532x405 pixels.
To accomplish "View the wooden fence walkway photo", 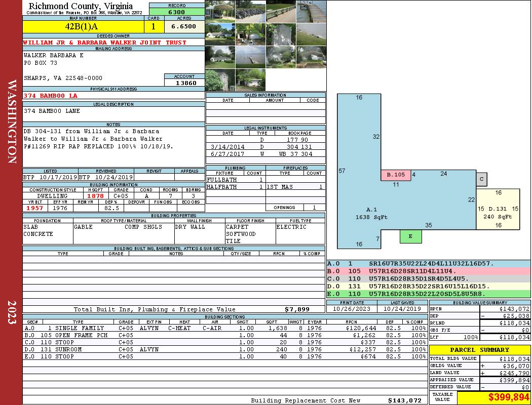I will 281,11.
